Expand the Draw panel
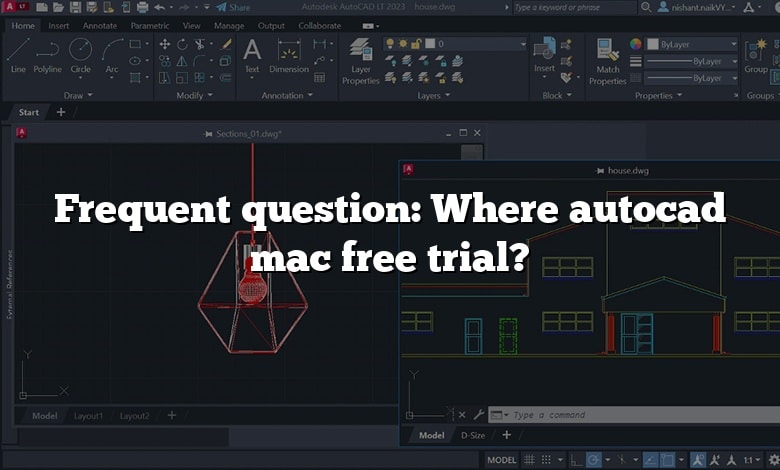The height and width of the screenshot is (470, 780). (78, 95)
